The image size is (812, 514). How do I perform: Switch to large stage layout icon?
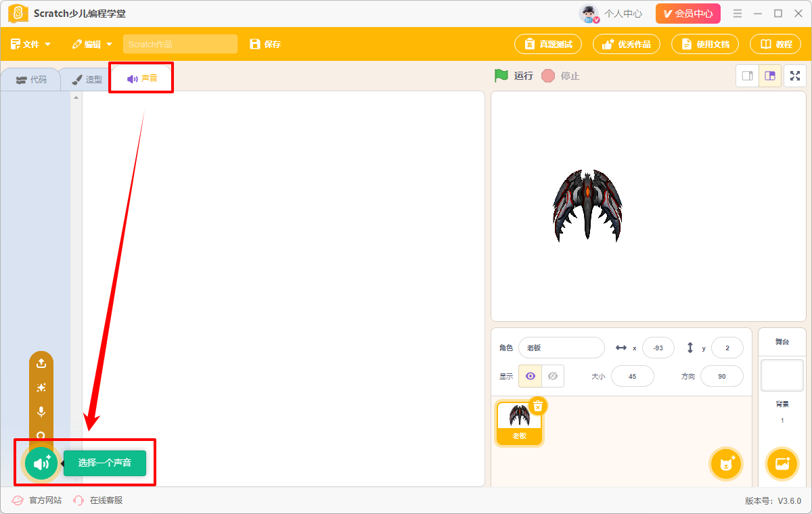770,76
